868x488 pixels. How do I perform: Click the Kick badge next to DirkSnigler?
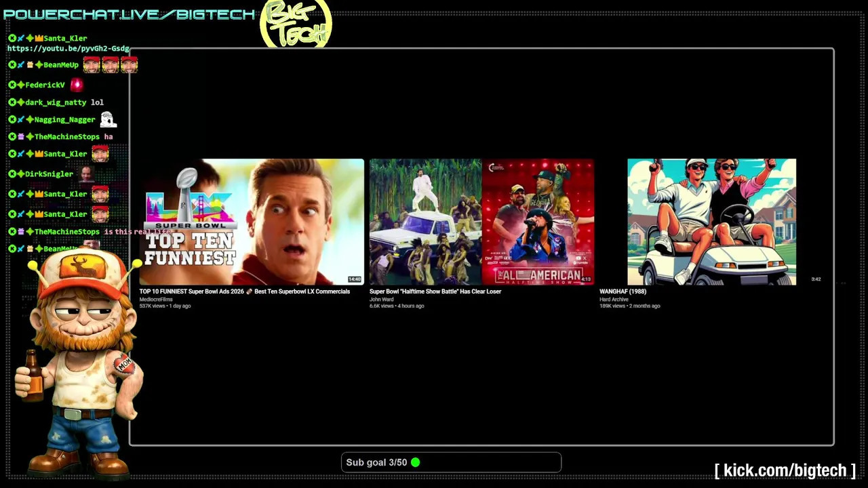coord(12,174)
